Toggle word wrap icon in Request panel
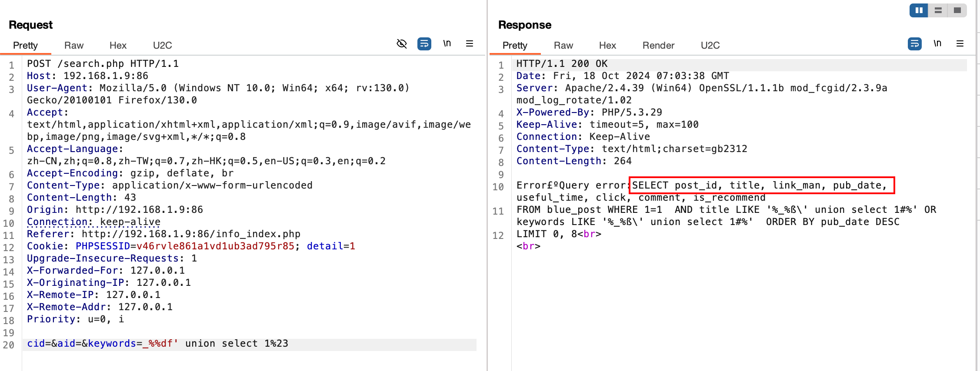 [424, 43]
